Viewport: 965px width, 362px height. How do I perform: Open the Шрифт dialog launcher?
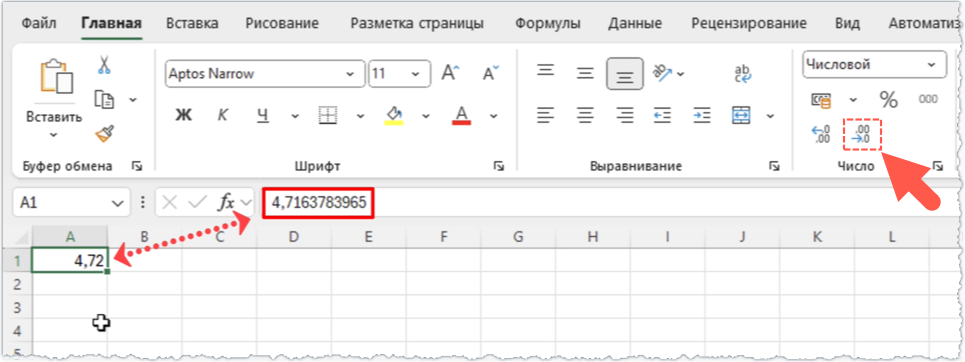[499, 166]
